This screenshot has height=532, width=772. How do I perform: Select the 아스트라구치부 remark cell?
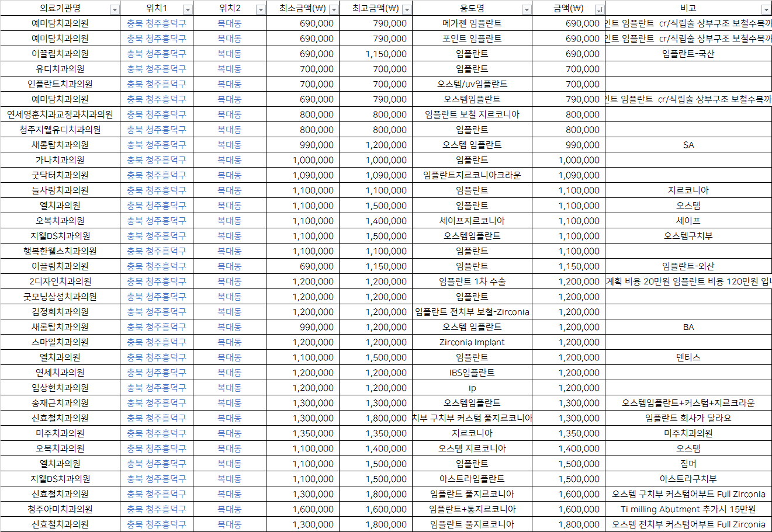(x=688, y=479)
